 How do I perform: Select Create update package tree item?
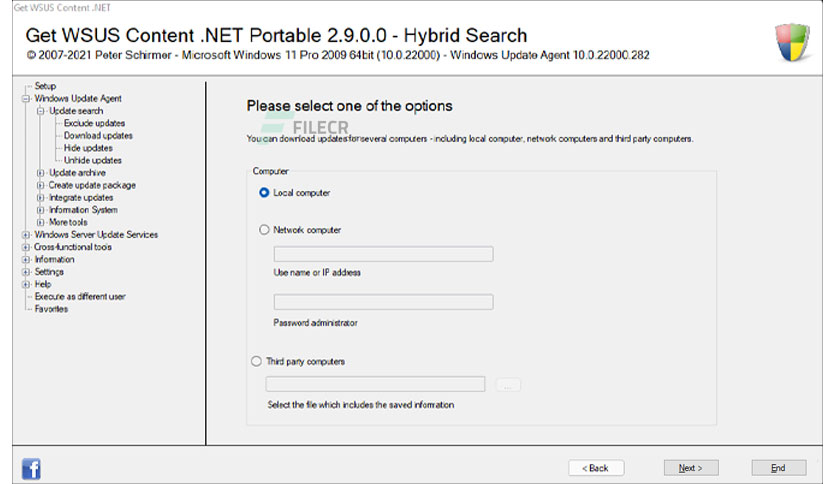tap(92, 185)
